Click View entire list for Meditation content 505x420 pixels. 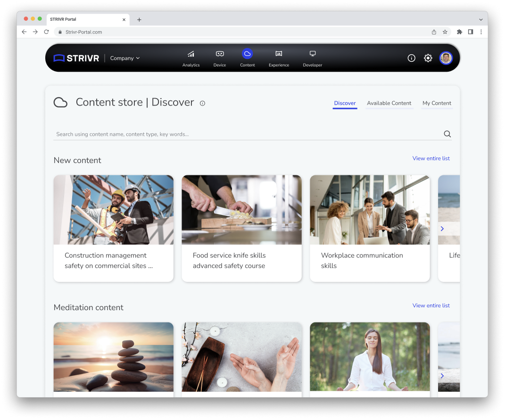[431, 305]
